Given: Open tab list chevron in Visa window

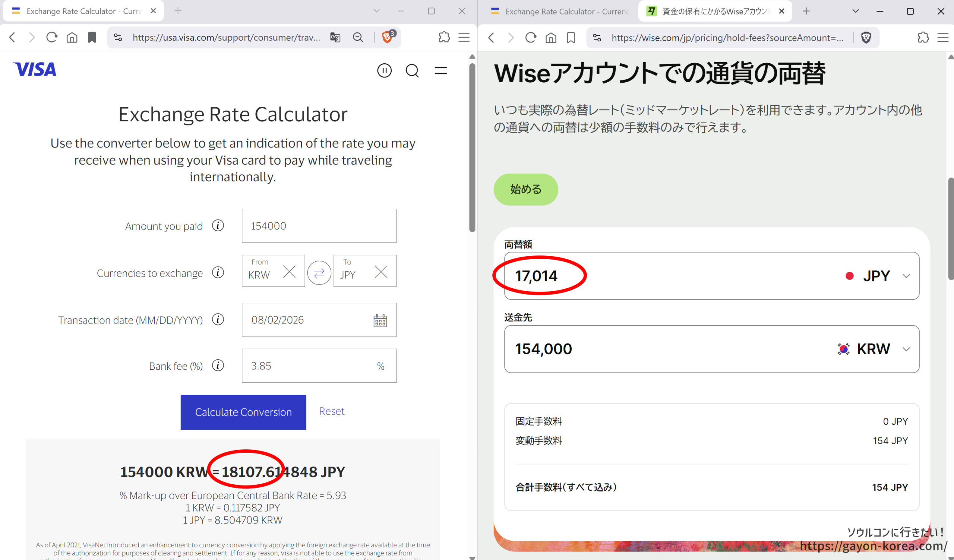Looking at the screenshot, I should tap(376, 11).
